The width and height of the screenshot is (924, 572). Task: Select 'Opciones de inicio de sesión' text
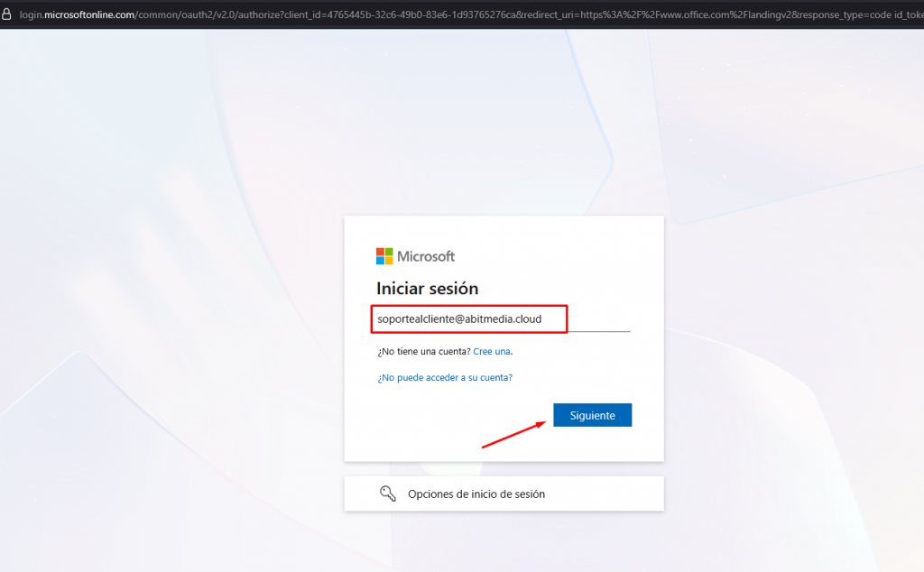click(476, 494)
